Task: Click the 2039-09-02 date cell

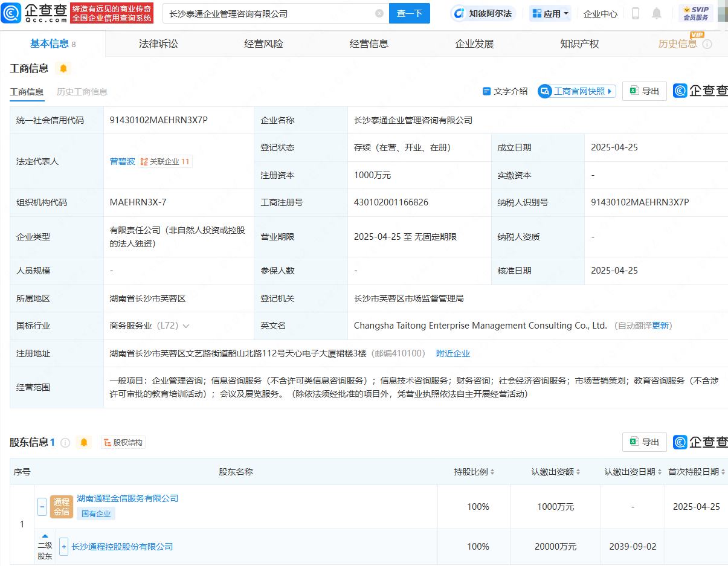Action: coord(633,547)
